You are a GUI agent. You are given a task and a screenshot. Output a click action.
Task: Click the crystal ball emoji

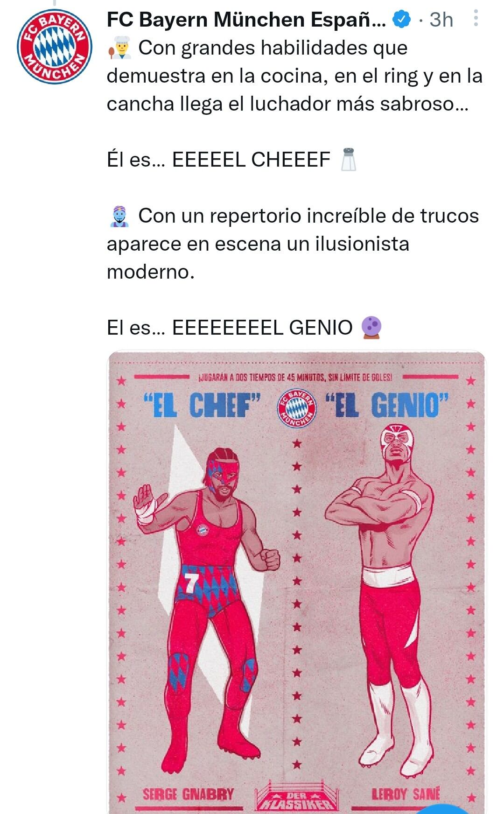pyautogui.click(x=372, y=328)
